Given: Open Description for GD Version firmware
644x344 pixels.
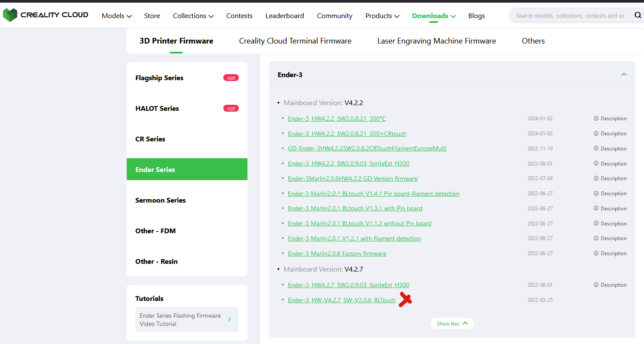Looking at the screenshot, I should click(x=610, y=178).
